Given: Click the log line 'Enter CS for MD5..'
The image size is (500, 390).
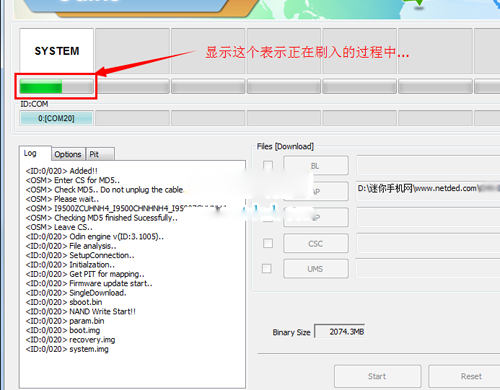Looking at the screenshot, I should [73, 180].
